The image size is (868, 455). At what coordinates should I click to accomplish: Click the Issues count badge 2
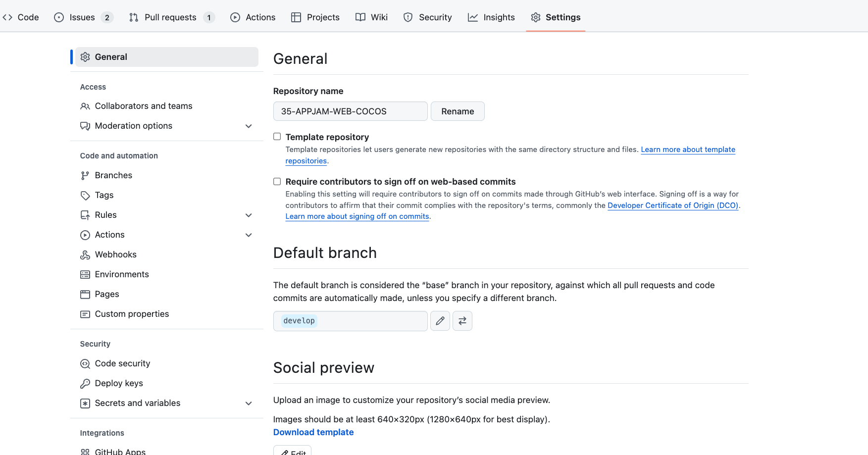pos(107,18)
